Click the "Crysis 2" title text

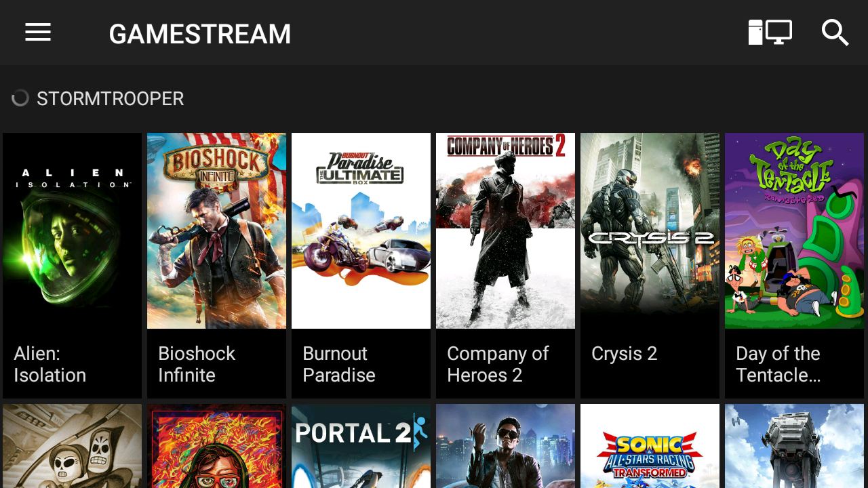(x=625, y=353)
